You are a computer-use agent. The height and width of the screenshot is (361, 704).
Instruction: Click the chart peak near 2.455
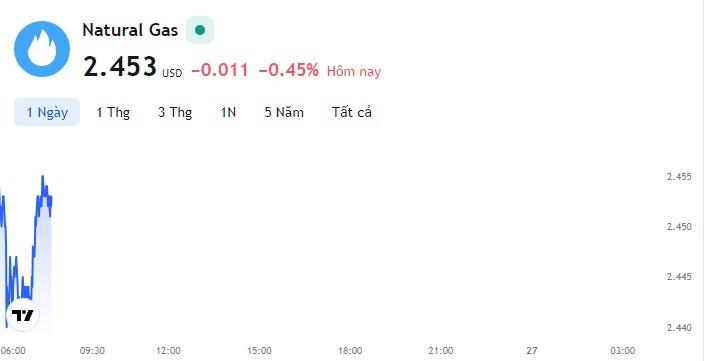tap(43, 176)
